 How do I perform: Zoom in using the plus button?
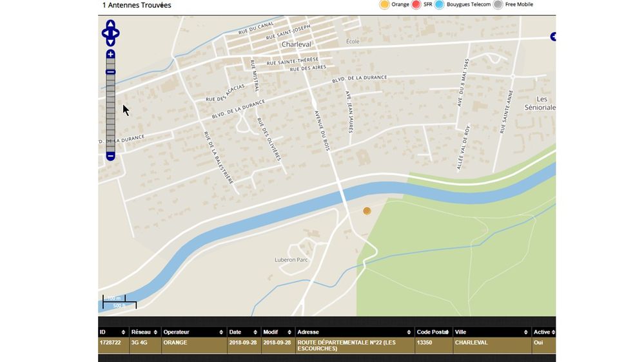(x=110, y=54)
